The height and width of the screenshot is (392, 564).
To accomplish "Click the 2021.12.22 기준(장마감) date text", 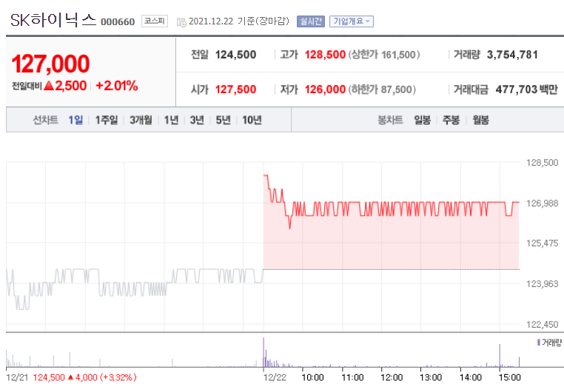I will pos(239,21).
